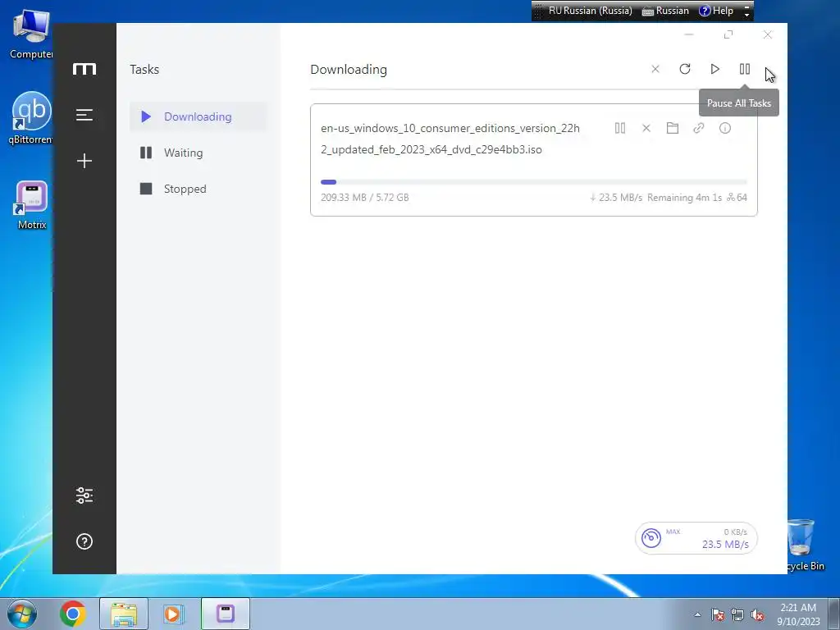
Task: Open Windows Explorer from taskbar
Action: [x=124, y=614]
